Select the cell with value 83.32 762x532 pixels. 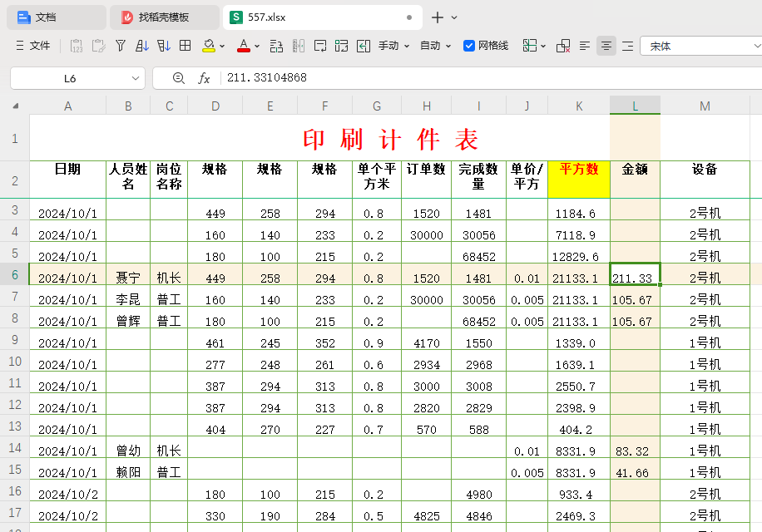click(635, 447)
